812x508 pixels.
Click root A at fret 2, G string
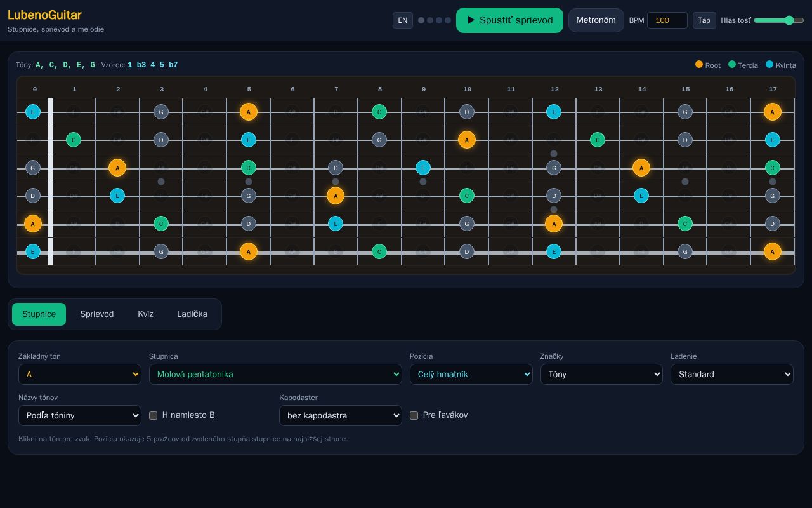(117, 168)
